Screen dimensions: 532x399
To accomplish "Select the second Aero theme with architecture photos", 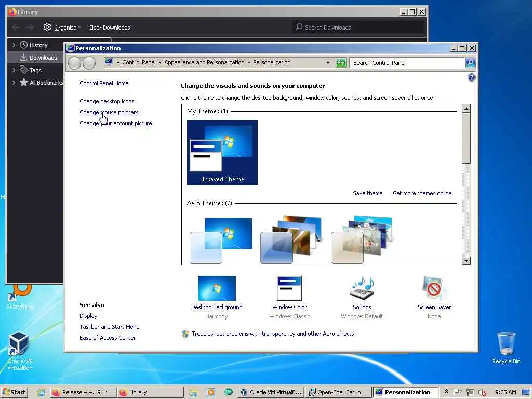I will (x=291, y=240).
